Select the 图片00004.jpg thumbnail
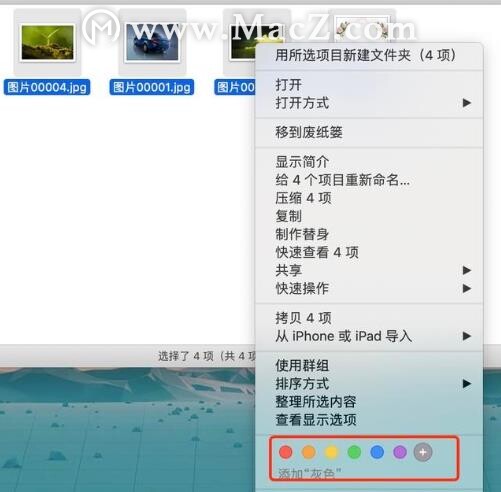This screenshot has width=501, height=492. [x=47, y=43]
